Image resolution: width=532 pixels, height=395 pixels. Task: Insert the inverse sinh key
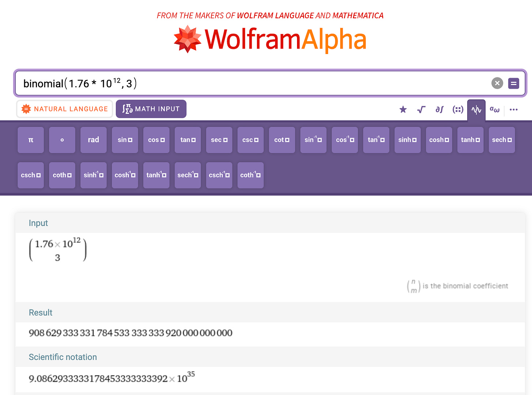(x=94, y=175)
